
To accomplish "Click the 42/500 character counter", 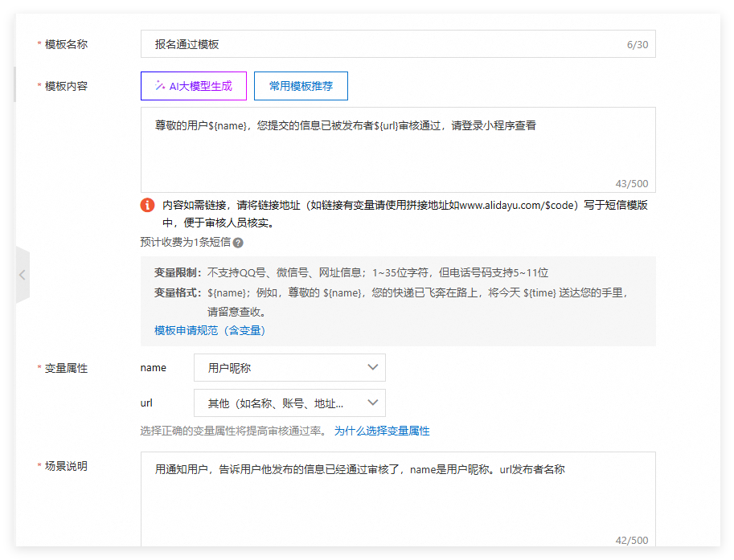I will 632,541.
